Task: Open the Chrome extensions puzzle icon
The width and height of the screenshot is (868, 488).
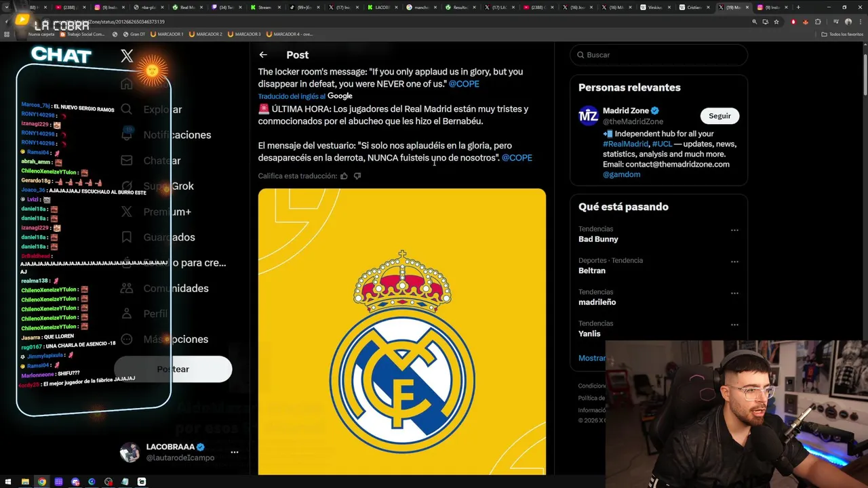Action: (x=817, y=22)
